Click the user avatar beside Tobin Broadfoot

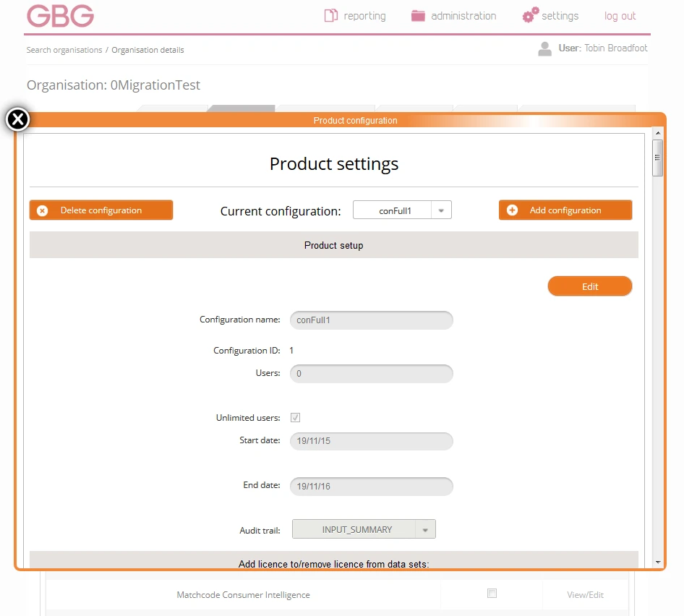click(544, 48)
